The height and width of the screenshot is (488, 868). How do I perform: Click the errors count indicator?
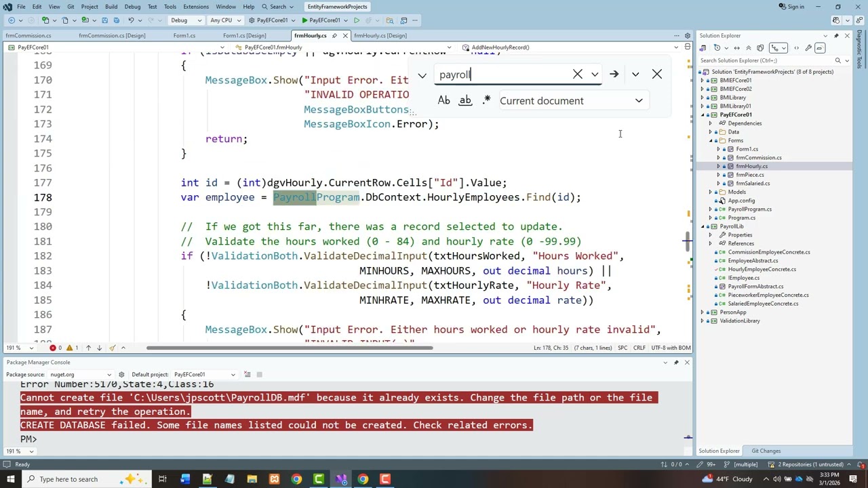56,348
